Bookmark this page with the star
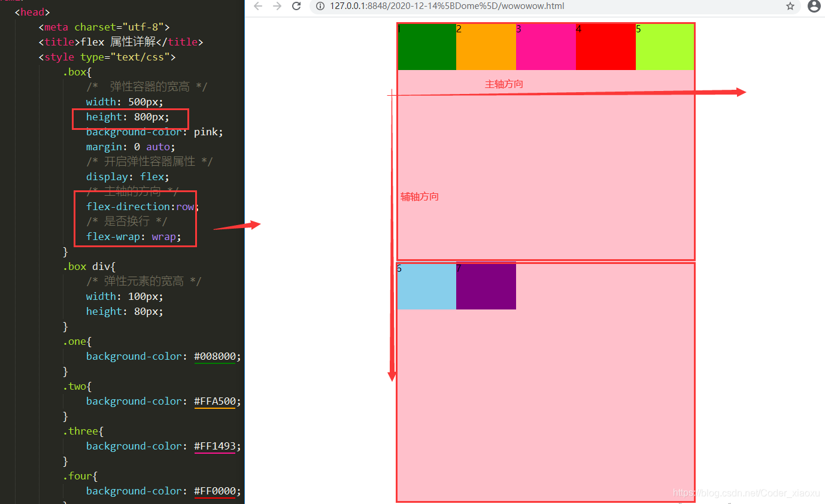 coord(790,6)
